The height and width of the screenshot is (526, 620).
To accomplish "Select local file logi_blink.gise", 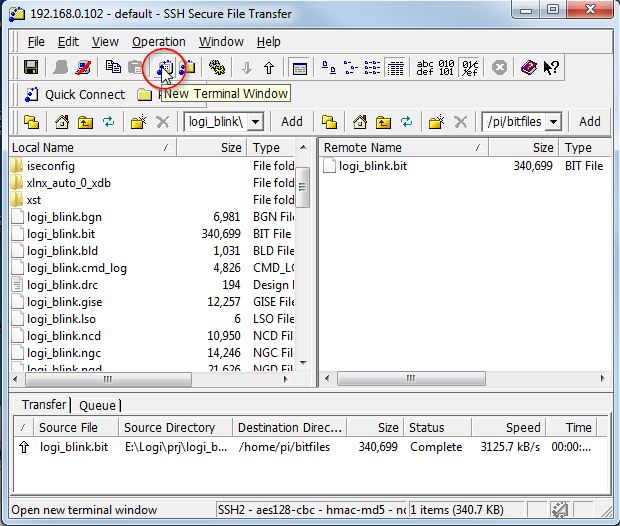I will 64,302.
